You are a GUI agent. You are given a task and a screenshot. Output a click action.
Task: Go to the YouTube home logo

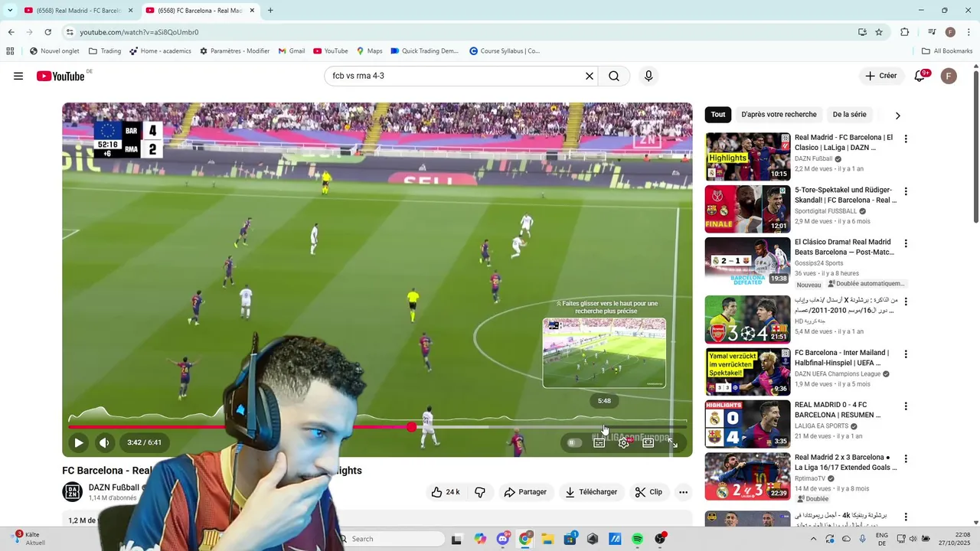click(x=60, y=76)
